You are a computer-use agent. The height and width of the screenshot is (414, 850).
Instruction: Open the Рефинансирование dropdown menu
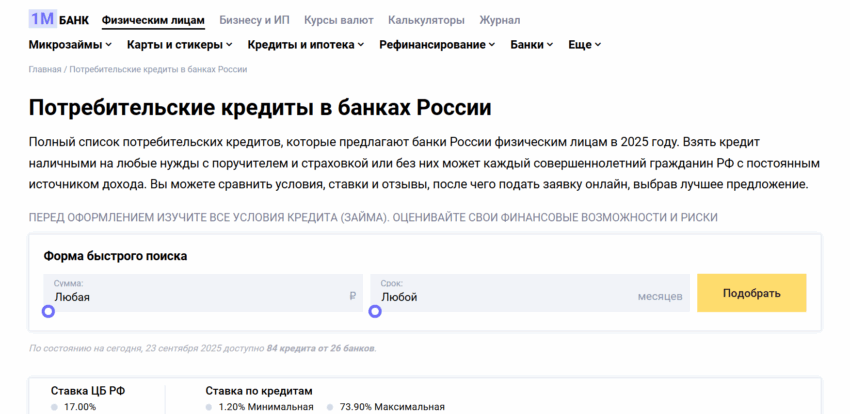(x=437, y=45)
